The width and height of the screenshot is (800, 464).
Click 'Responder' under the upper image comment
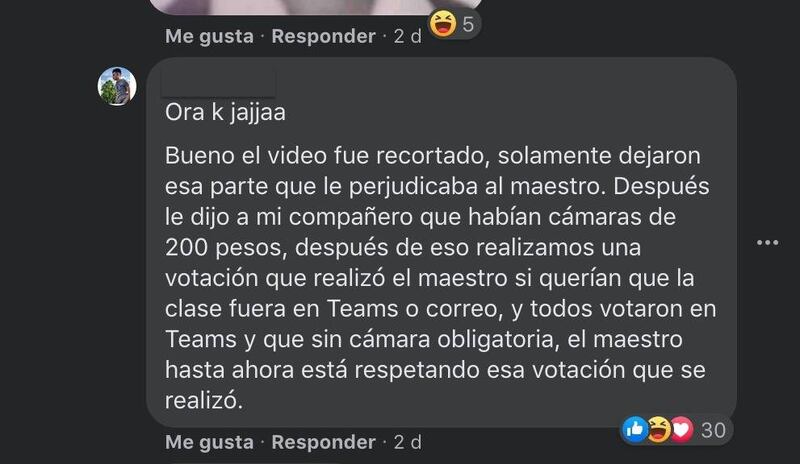pyautogui.click(x=323, y=36)
